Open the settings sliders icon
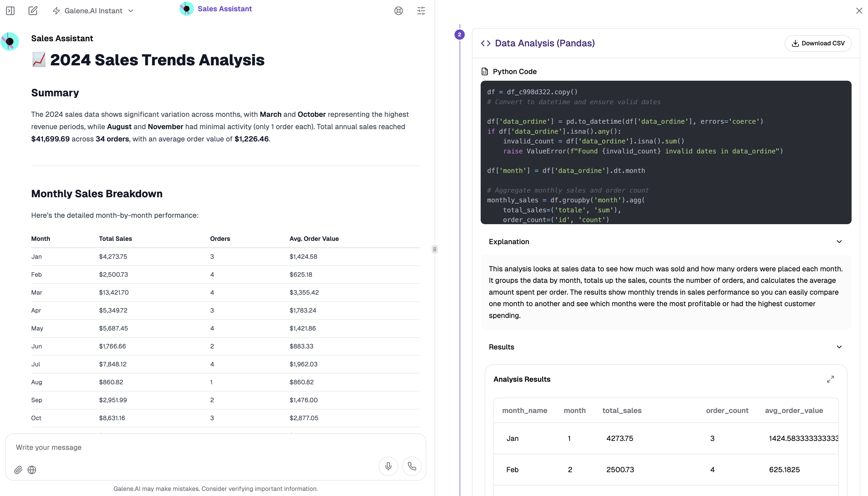868x496 pixels. (421, 11)
